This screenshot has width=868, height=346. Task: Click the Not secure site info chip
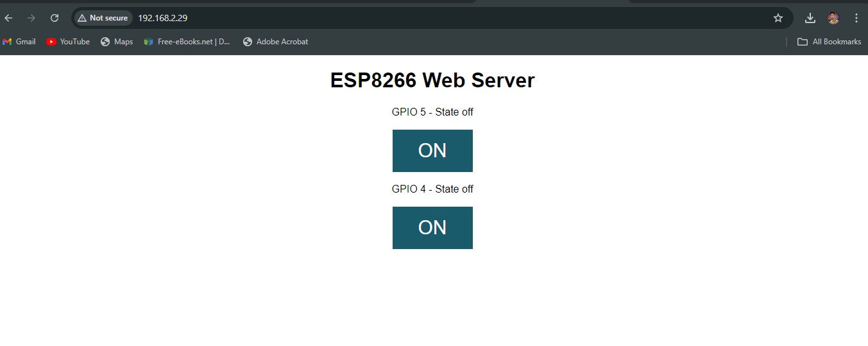[103, 18]
